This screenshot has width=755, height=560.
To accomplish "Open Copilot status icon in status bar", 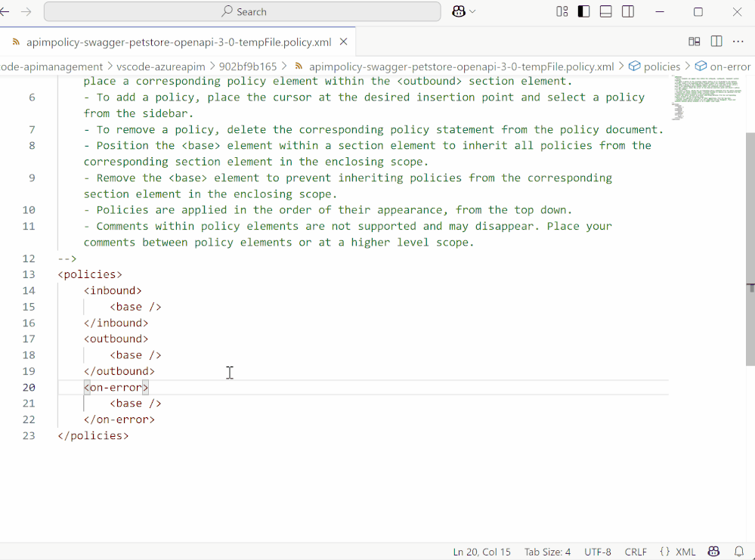I will pos(713,552).
